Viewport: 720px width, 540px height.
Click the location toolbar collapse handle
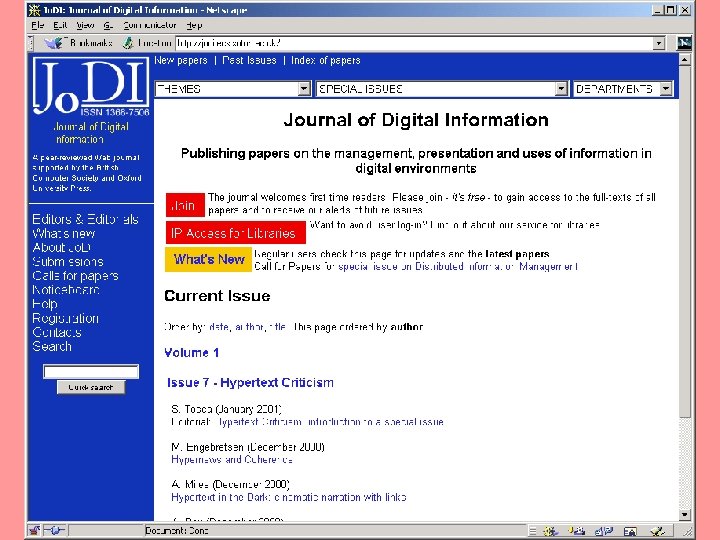(31, 43)
